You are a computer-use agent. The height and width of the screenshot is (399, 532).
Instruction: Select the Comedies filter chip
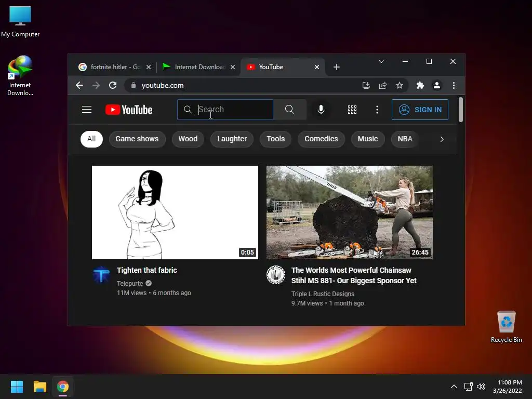[x=321, y=139]
